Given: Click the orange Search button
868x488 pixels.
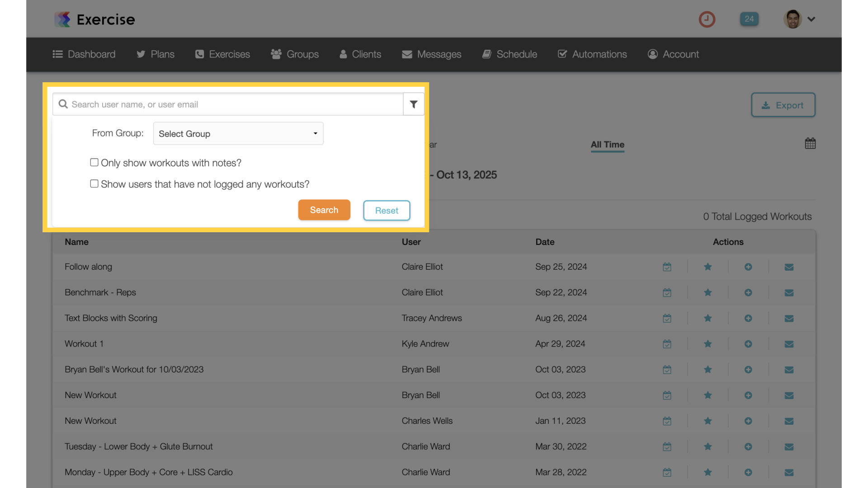Looking at the screenshot, I should (324, 210).
